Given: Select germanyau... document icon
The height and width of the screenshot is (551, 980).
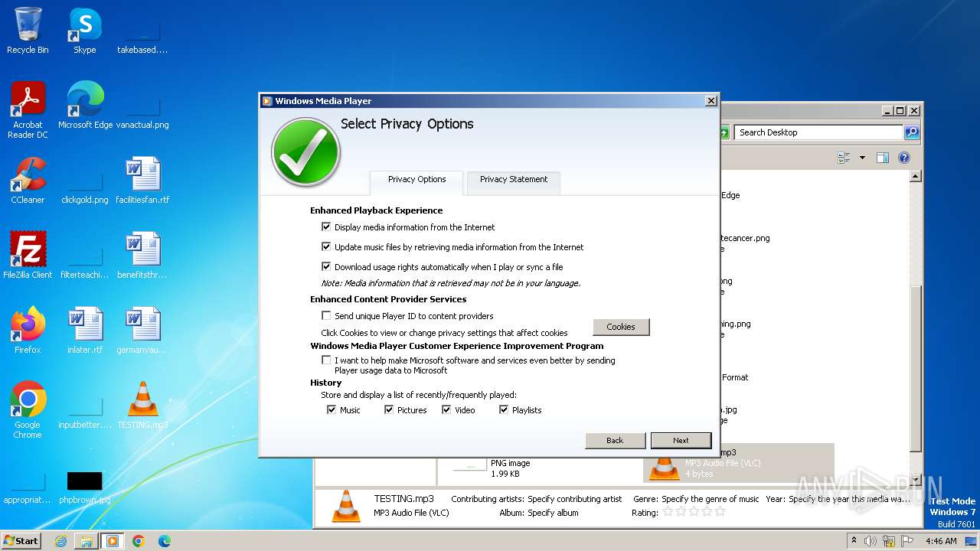Looking at the screenshot, I should 142,331.
